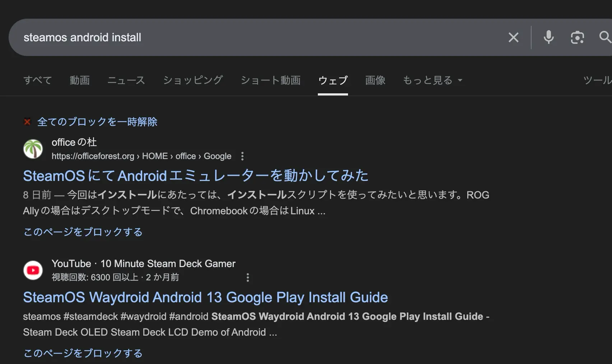The image size is (612, 364).
Task: Switch to the すべて tab
Action: tap(38, 80)
